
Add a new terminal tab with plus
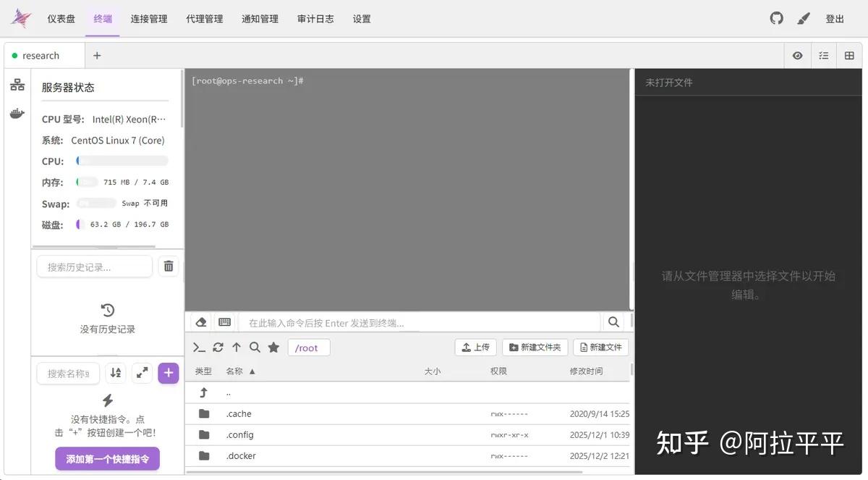click(x=97, y=56)
